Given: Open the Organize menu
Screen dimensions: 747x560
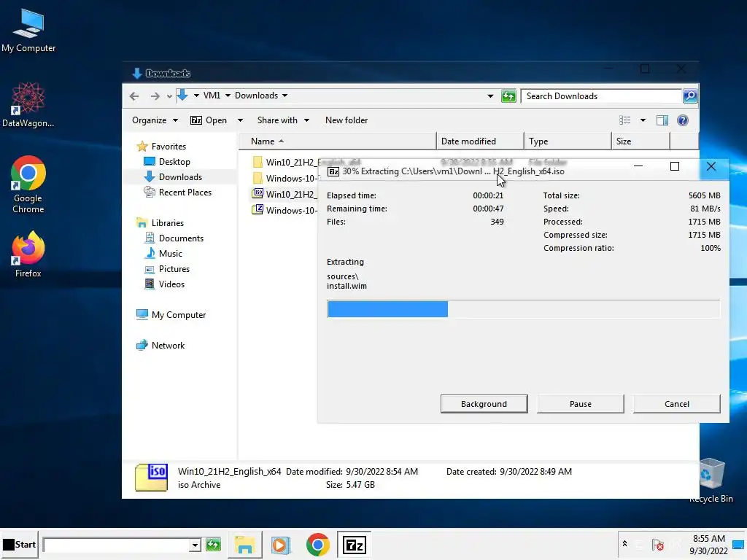Looking at the screenshot, I should click(155, 120).
